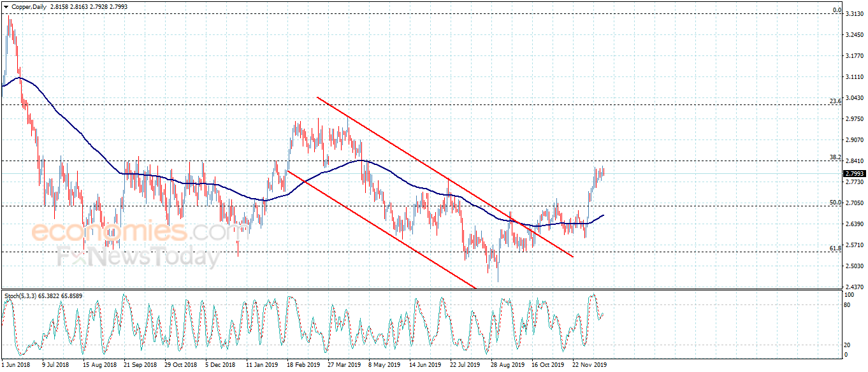This screenshot has height=372, width=868.
Task: Click the 28 Aug 2019 date label
Action: tap(507, 365)
